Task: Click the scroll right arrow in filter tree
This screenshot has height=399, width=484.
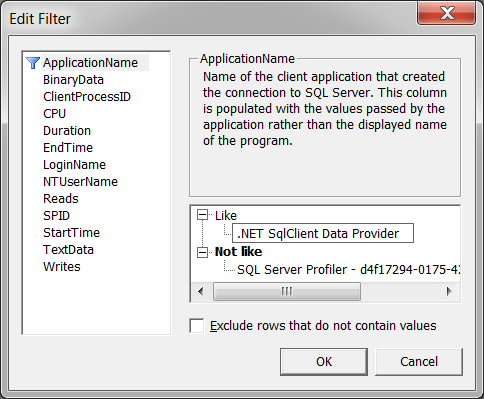Action: [449, 292]
